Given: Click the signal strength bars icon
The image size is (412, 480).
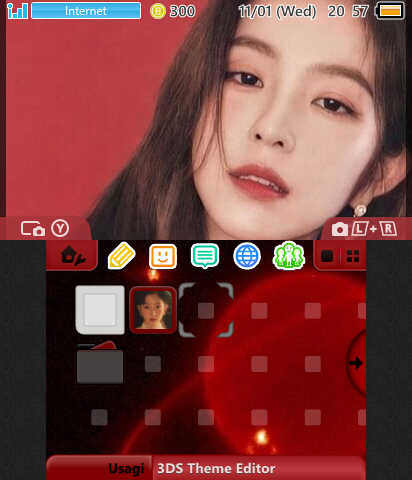Looking at the screenshot, I should pyautogui.click(x=17, y=11).
